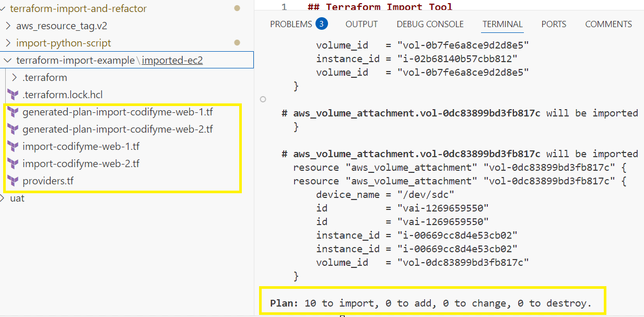Open the COMMENTS panel tab

click(x=608, y=24)
